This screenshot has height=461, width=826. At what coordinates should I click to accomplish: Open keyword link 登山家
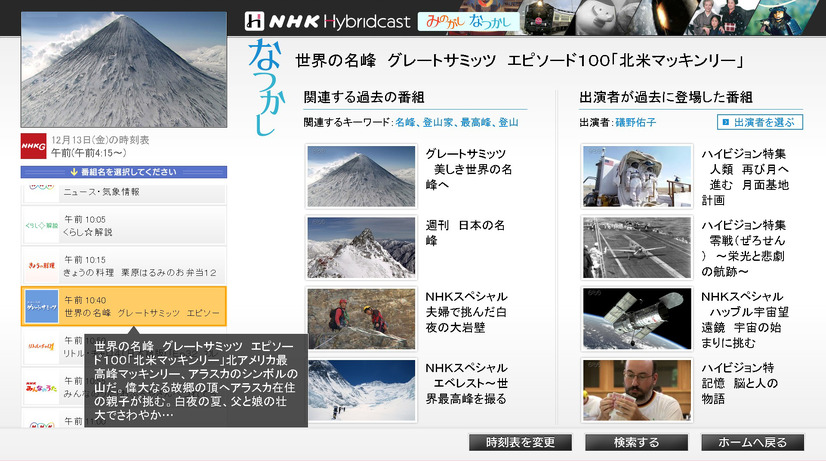tap(437, 122)
